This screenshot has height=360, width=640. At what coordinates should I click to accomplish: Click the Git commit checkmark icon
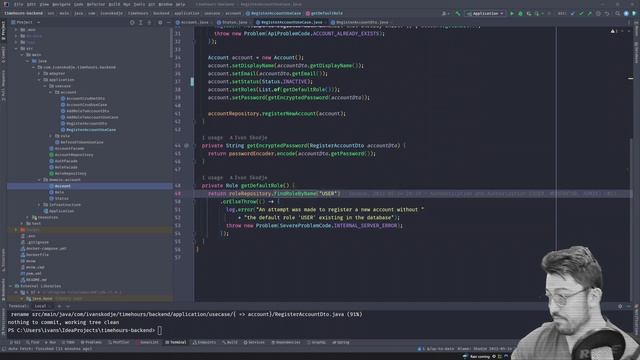coord(581,13)
